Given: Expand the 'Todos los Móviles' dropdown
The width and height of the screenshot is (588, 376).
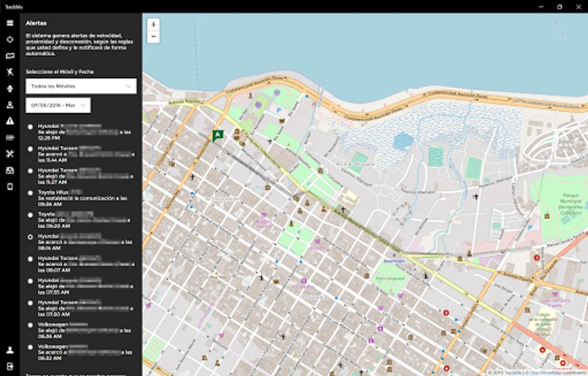Looking at the screenshot, I should pos(81,86).
